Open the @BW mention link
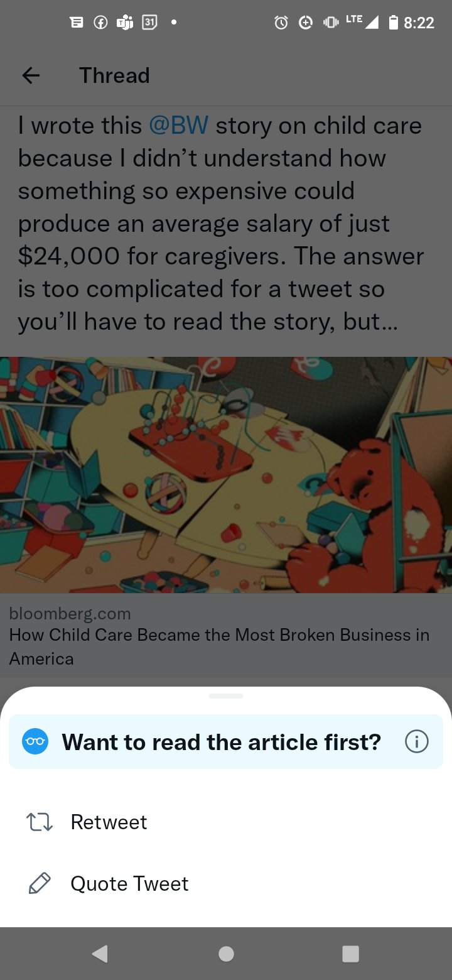 coord(179,126)
